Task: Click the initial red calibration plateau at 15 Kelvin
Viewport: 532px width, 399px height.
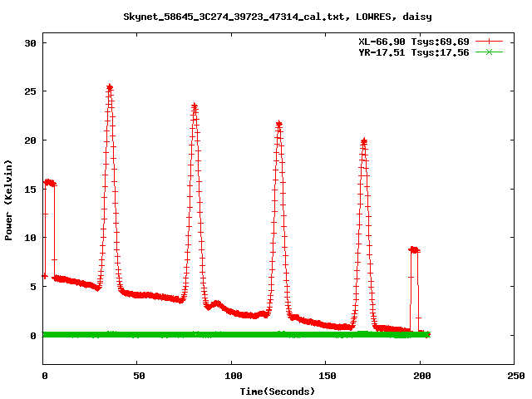Action: point(50,183)
